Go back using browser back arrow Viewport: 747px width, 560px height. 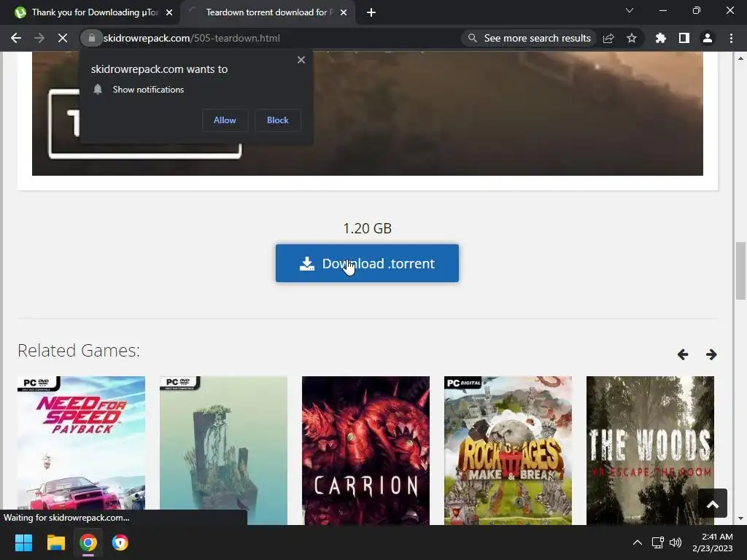pos(16,38)
